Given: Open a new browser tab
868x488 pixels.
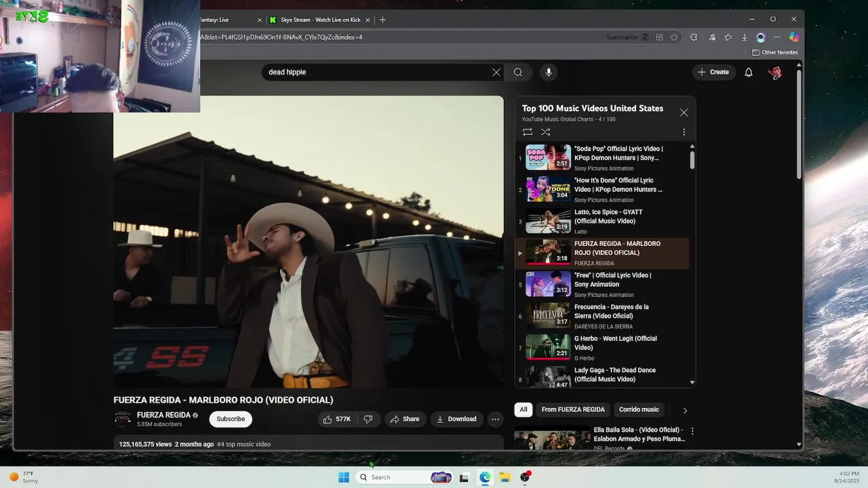Looking at the screenshot, I should pyautogui.click(x=382, y=20).
